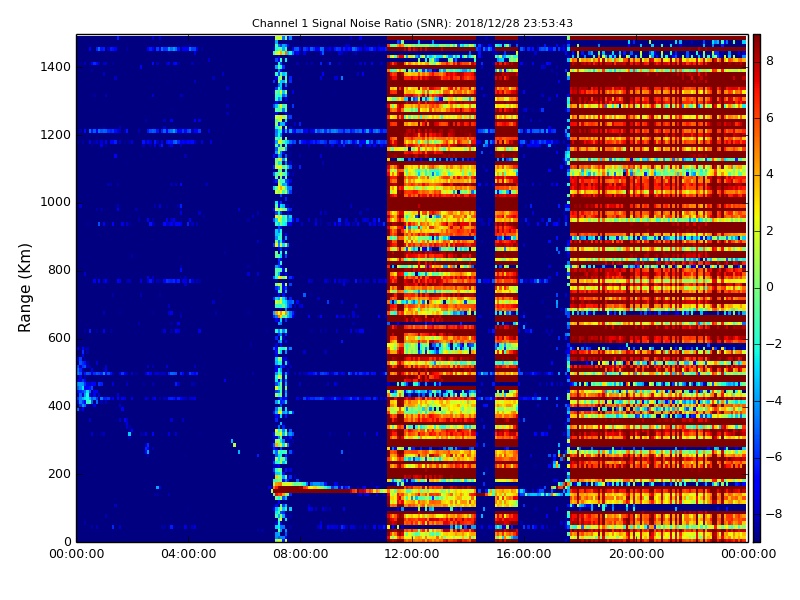
Task: Click the 04:00:00 time tick label
Action: coord(189,554)
